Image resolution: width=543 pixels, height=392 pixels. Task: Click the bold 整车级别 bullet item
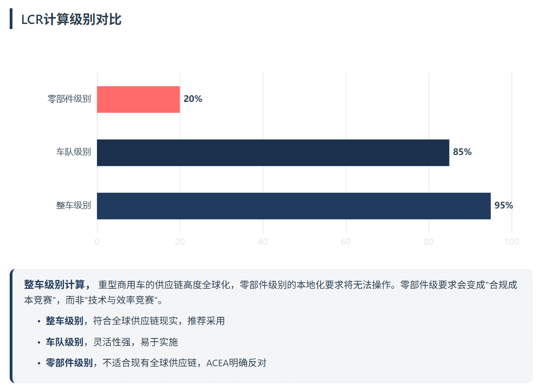64,321
